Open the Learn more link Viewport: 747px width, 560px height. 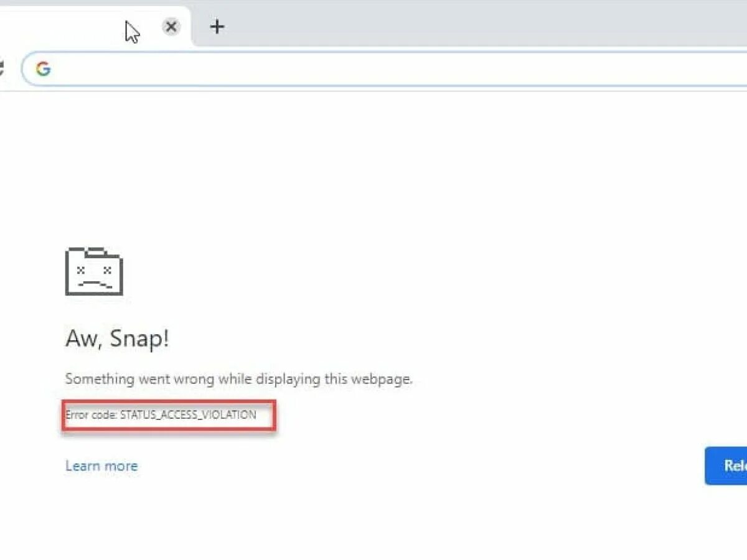pyautogui.click(x=101, y=465)
